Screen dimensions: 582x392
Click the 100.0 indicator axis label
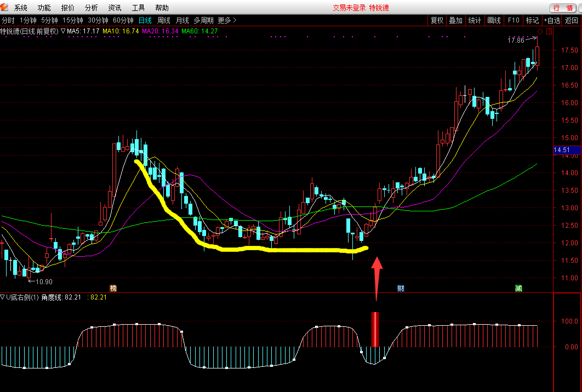click(x=569, y=321)
